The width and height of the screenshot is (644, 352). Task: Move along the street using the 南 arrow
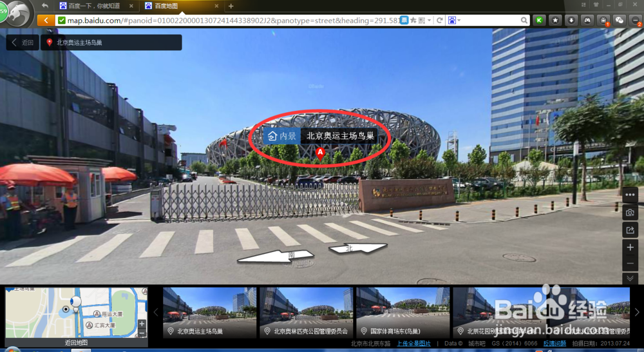click(276, 257)
